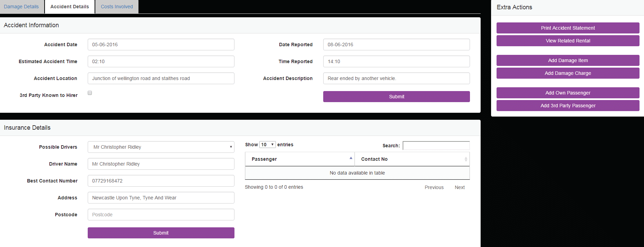This screenshot has height=247, width=644.
Task: Click the Previous pagination link
Action: (x=434, y=187)
